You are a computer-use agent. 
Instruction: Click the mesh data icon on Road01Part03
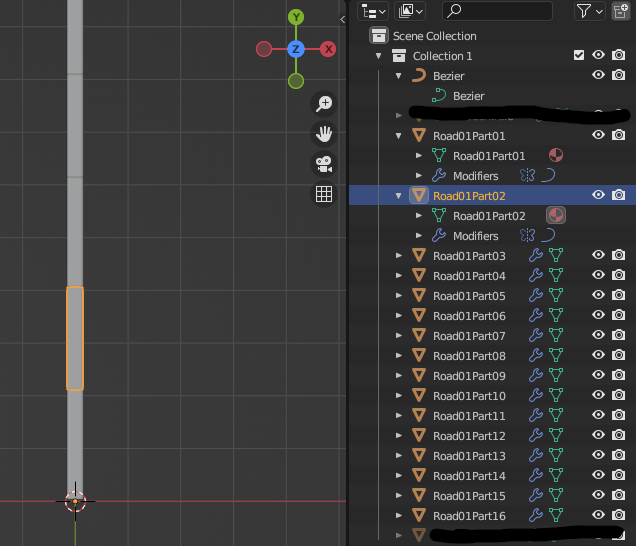(556, 255)
